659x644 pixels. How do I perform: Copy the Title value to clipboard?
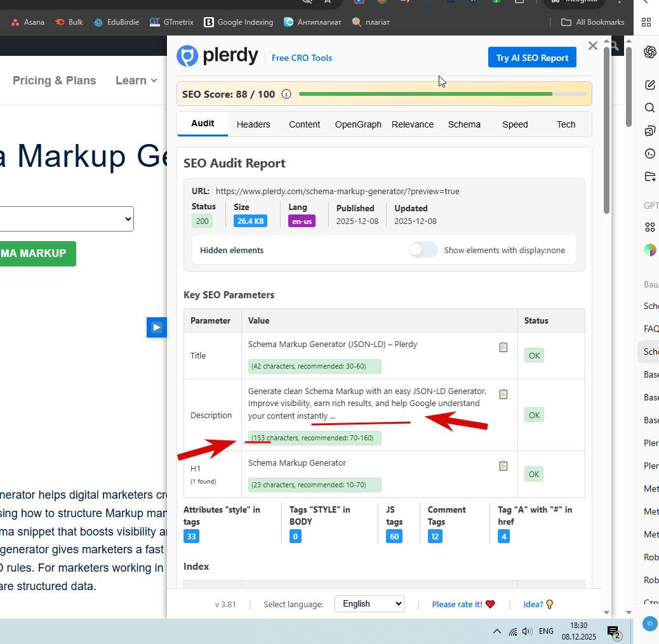[x=503, y=347]
